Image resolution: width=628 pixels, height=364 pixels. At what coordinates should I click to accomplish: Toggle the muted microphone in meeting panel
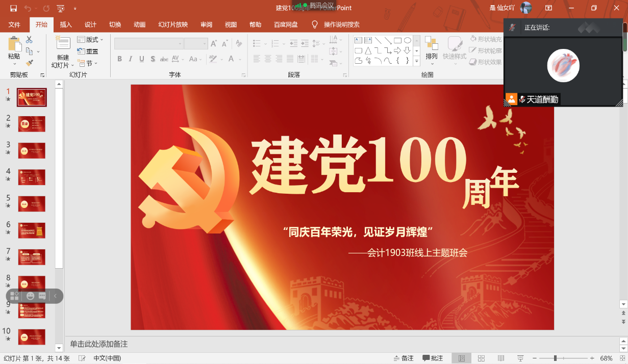click(512, 28)
